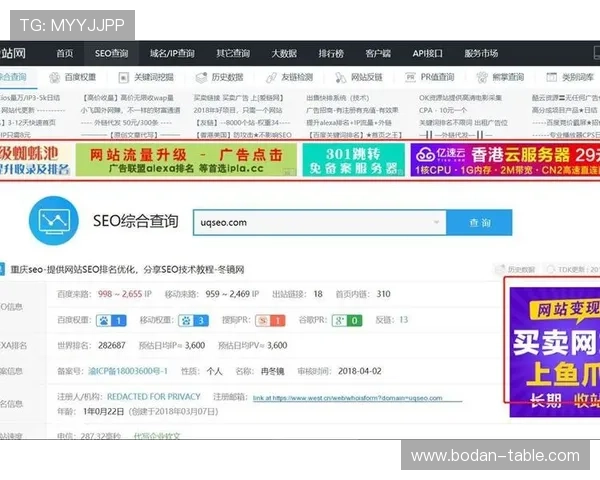Open the 渝ICP备18003600号-1 record link

pyautogui.click(x=128, y=371)
